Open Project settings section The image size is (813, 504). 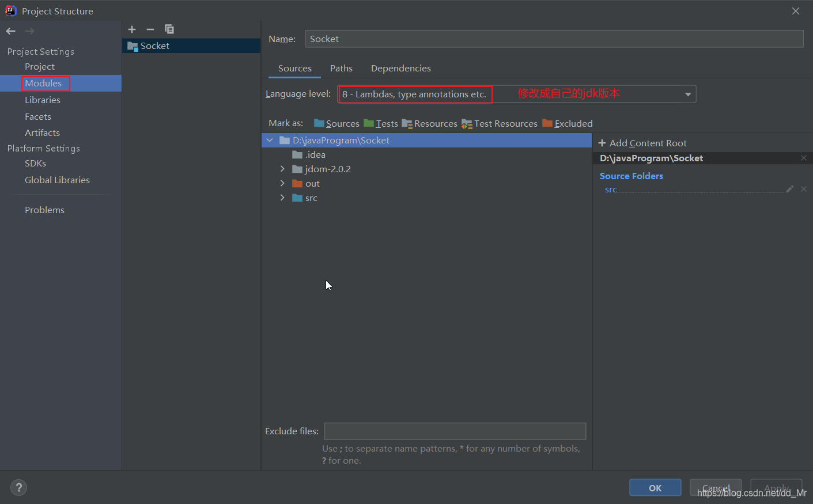(x=40, y=67)
